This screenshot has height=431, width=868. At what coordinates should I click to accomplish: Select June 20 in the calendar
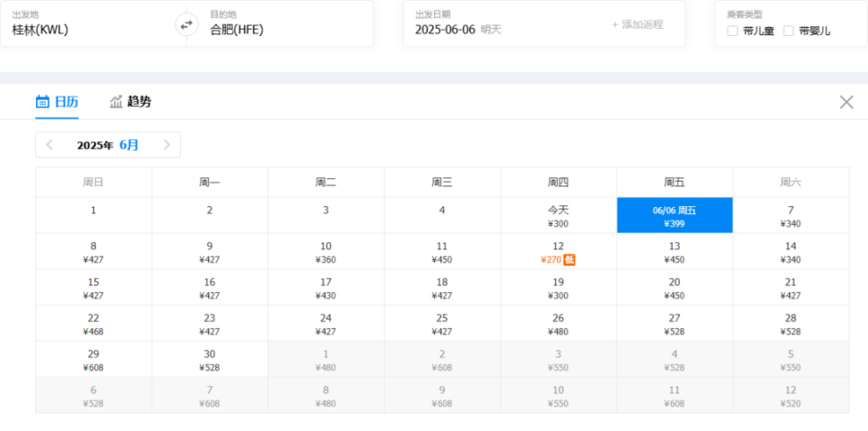675,287
